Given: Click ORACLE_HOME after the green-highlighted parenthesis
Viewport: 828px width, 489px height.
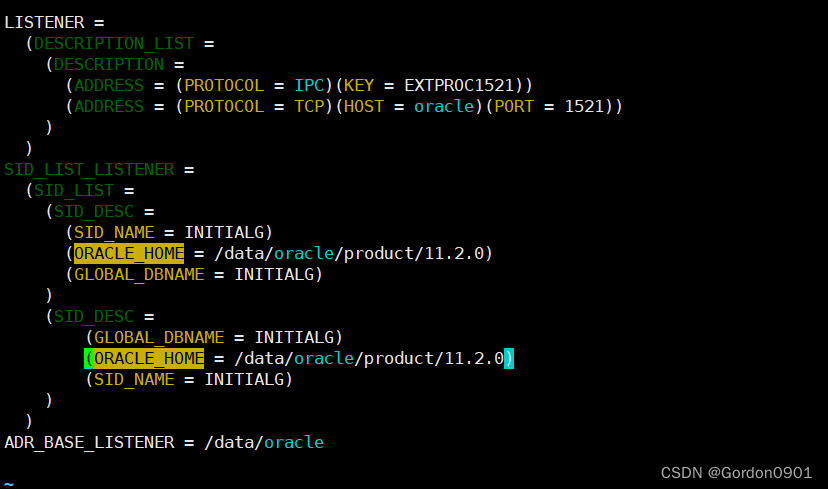Looking at the screenshot, I should click(x=149, y=359).
